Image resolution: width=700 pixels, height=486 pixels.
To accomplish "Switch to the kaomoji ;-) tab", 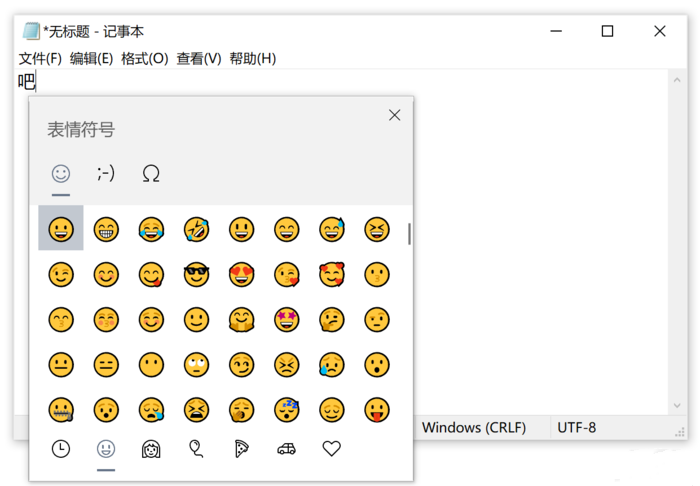I will (x=106, y=173).
